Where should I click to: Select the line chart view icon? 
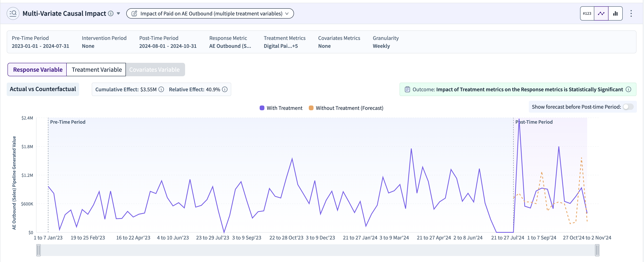601,13
